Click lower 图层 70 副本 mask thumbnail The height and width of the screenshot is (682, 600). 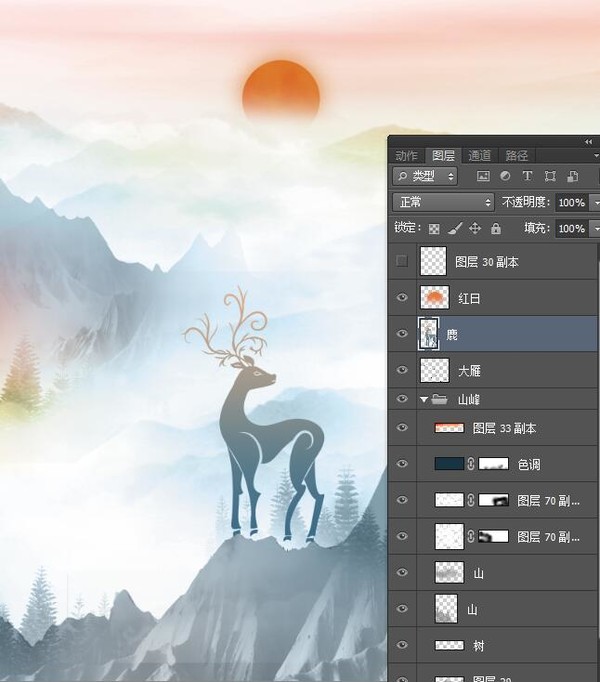(x=493, y=536)
